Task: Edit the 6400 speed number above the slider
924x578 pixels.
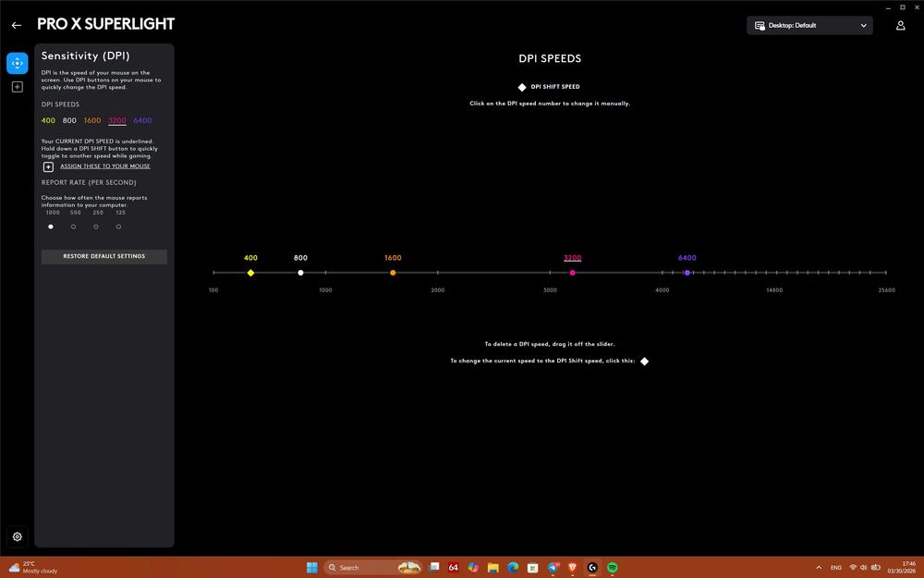Action: pyautogui.click(x=687, y=258)
